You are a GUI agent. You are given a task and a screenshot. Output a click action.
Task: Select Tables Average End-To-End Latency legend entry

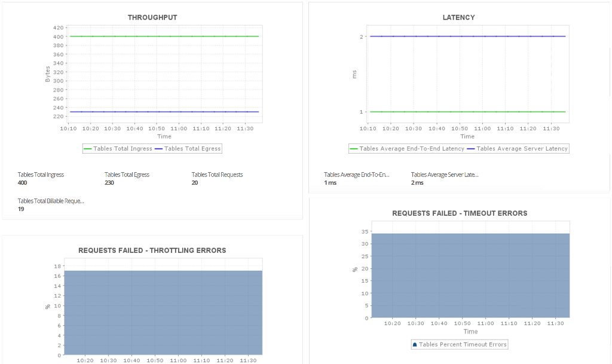point(407,149)
